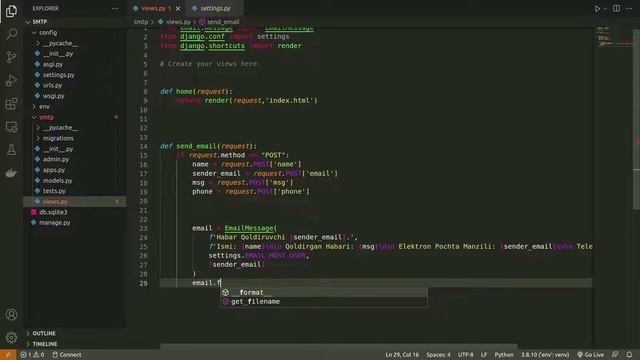
Task: Open the Remote Explorer view icon
Action: tap(11, 127)
